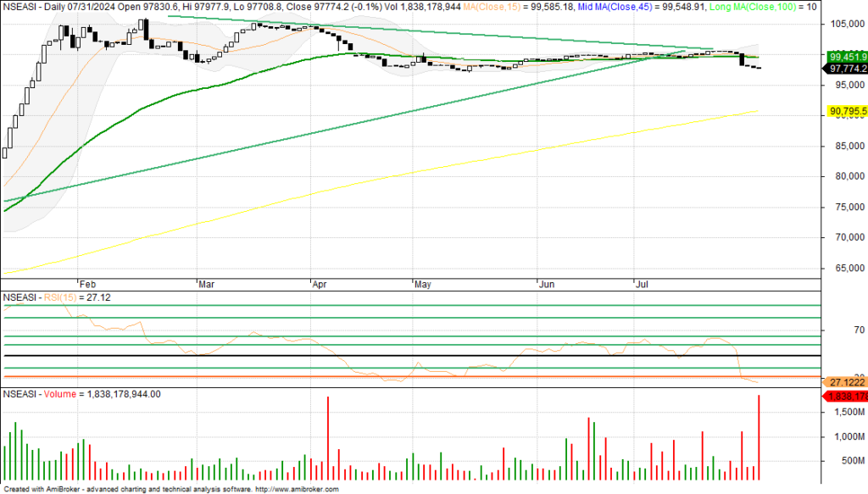The image size is (868, 494).
Task: Click the Apr label on the date axis
Action: point(319,286)
